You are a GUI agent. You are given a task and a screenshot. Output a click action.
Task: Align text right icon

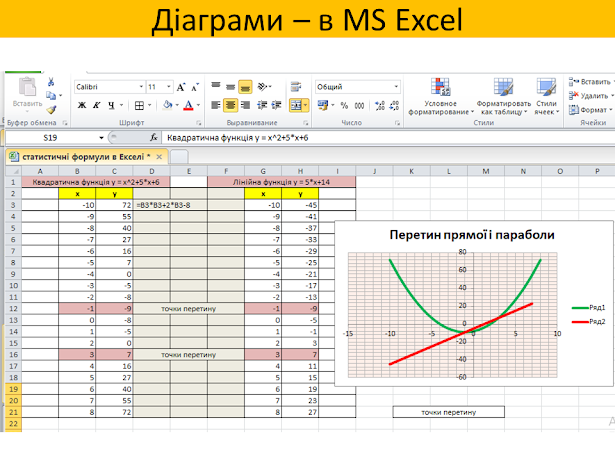(246, 105)
